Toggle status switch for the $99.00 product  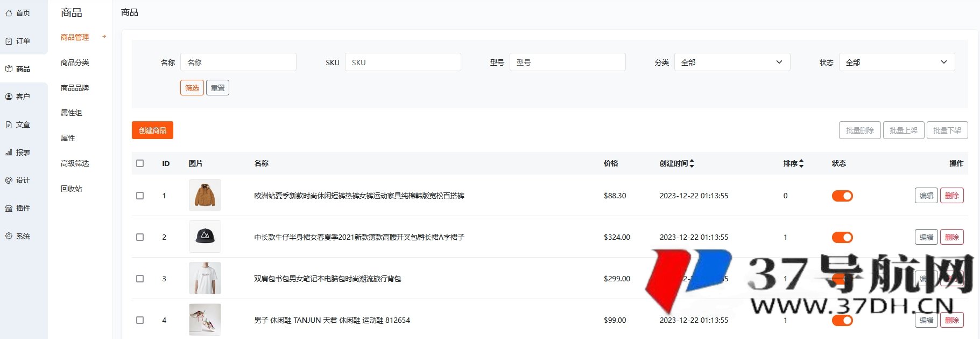click(x=842, y=320)
